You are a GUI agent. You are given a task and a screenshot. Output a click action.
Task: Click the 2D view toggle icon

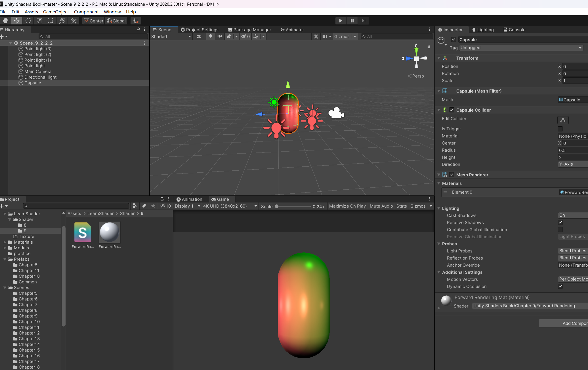point(199,36)
